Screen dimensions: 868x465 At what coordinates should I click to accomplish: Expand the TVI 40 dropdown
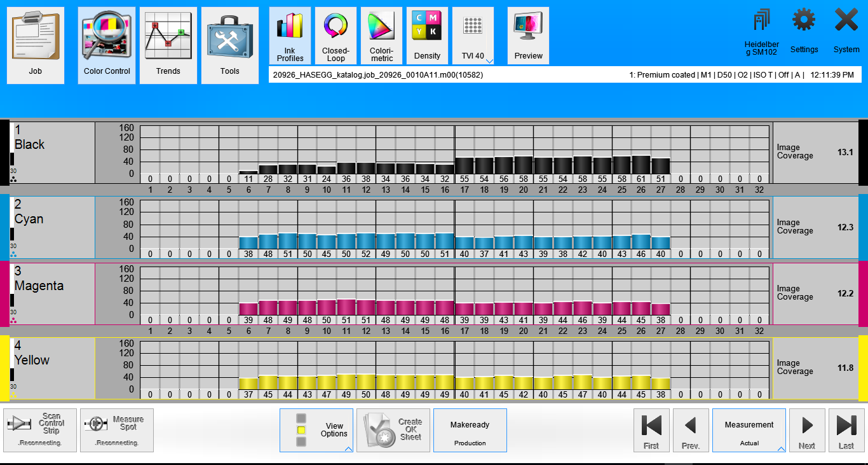(489, 61)
